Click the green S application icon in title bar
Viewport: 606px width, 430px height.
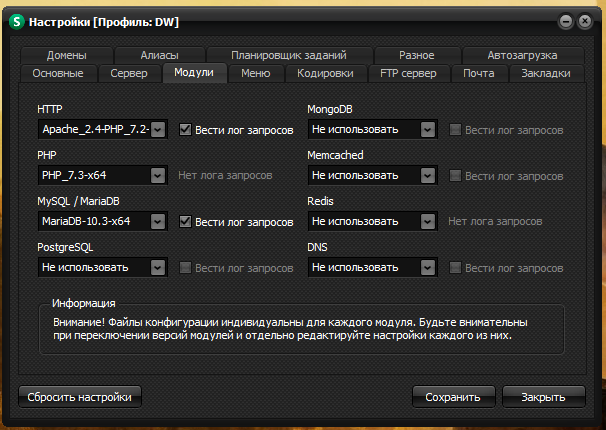pyautogui.click(x=15, y=21)
